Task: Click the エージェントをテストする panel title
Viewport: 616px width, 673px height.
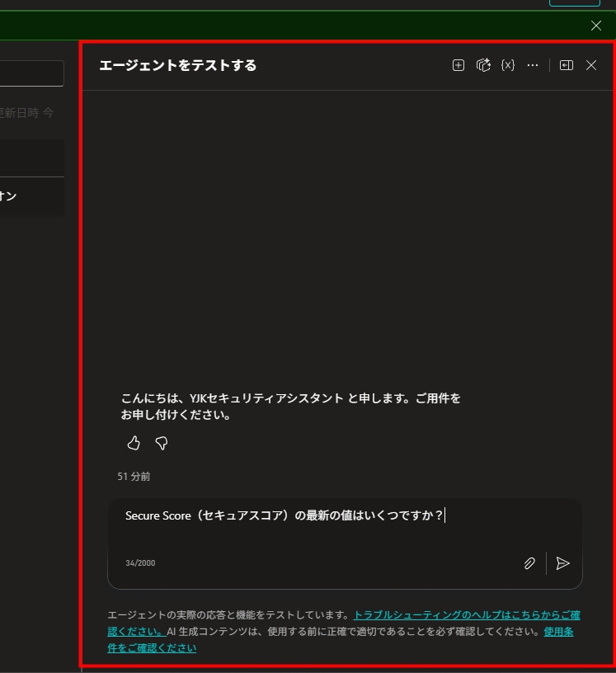Action: click(178, 65)
